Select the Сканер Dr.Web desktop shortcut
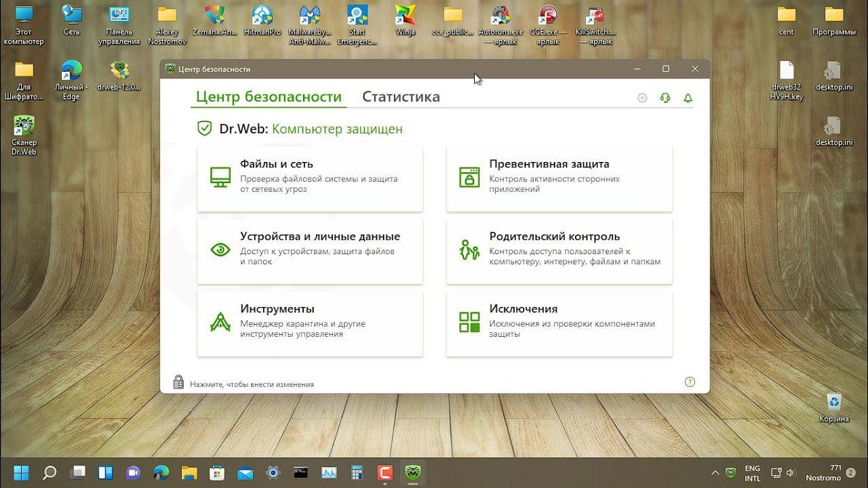The height and width of the screenshot is (488, 868). click(x=24, y=136)
